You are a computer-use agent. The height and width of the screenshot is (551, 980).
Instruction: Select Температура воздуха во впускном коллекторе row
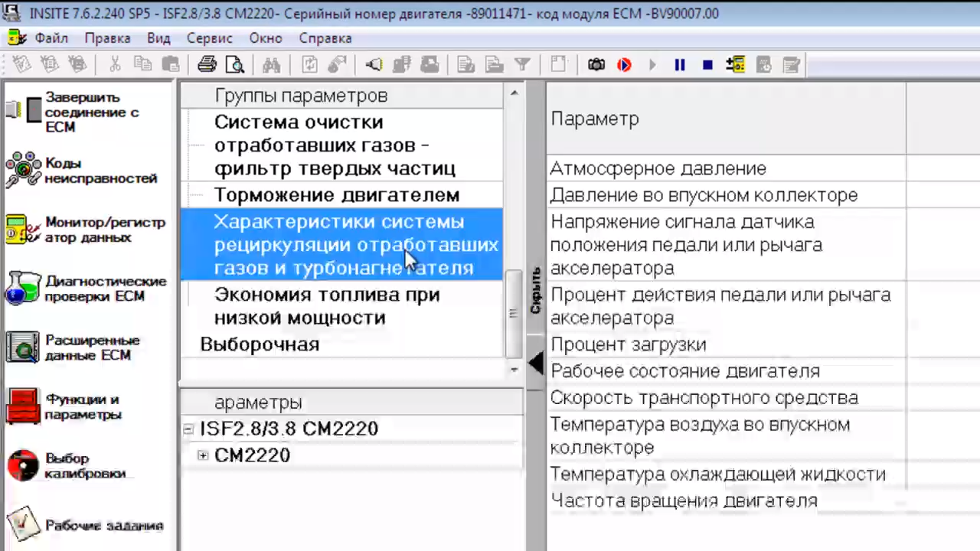726,436
